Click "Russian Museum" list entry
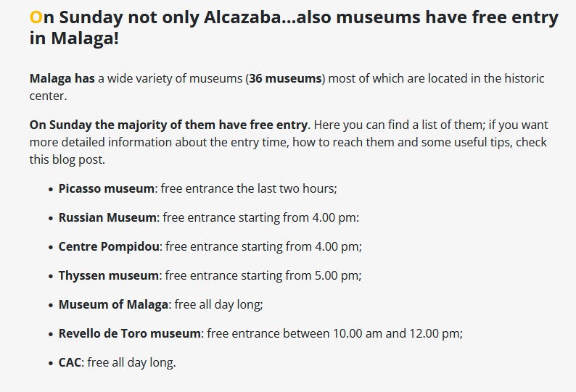 107,217
